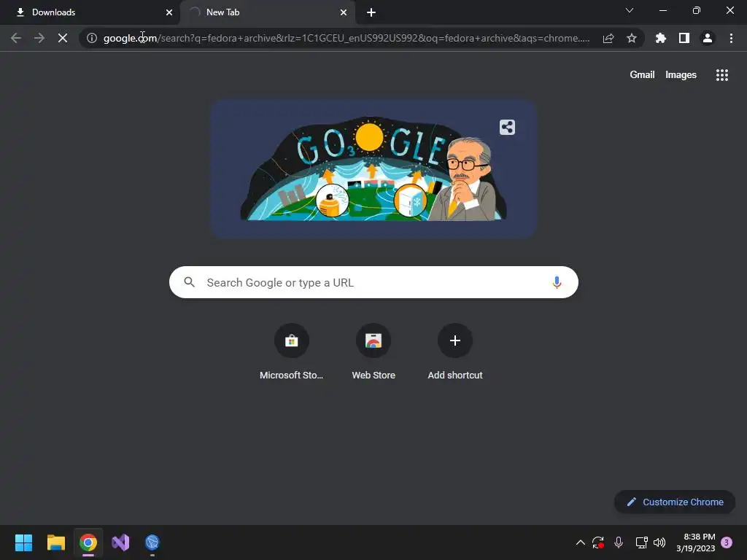Viewport: 747px width, 560px height.
Task: Open the Google Doodle image
Action: point(373,168)
